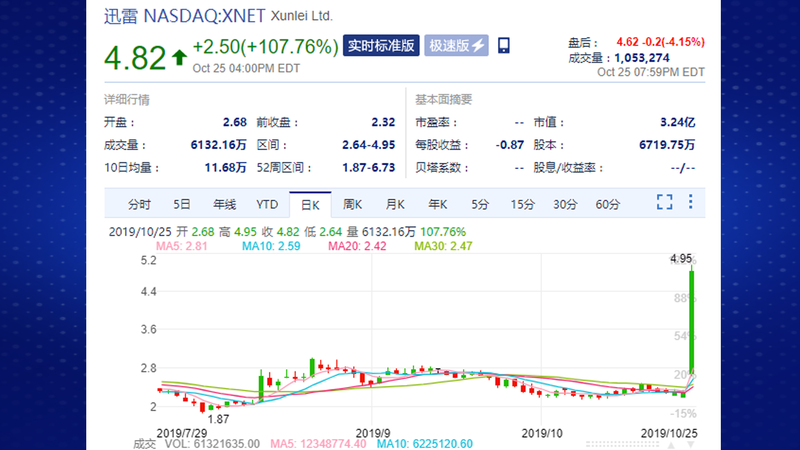800x450 pixels.
Task: Select the 5日 five-day tab
Action: tap(181, 205)
